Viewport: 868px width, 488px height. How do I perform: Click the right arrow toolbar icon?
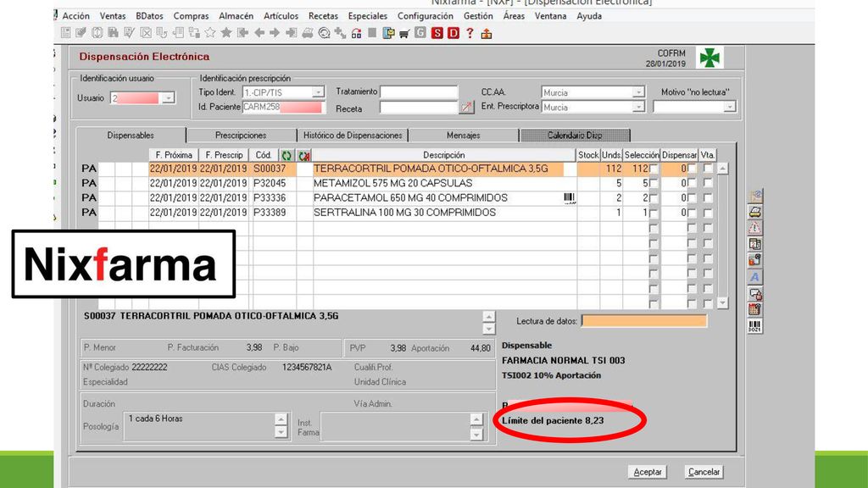click(275, 33)
